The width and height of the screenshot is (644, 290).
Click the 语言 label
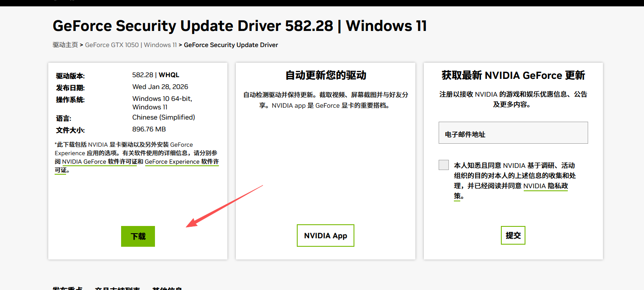click(x=64, y=118)
